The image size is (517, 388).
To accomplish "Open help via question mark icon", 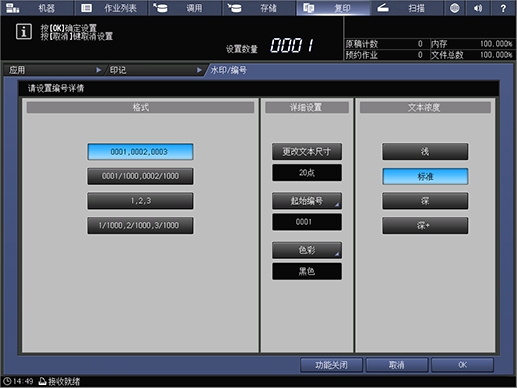I will tap(503, 8).
